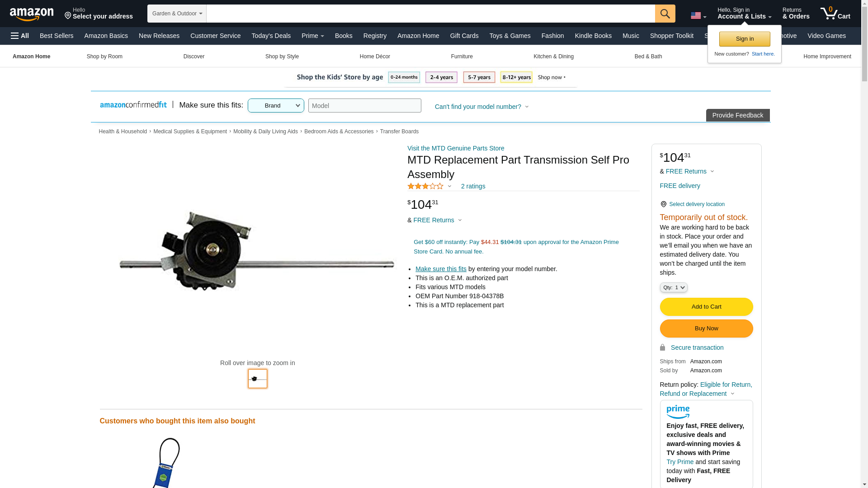Open the Qty quantity dropdown
Viewport: 868px width, 488px height.
pos(673,287)
